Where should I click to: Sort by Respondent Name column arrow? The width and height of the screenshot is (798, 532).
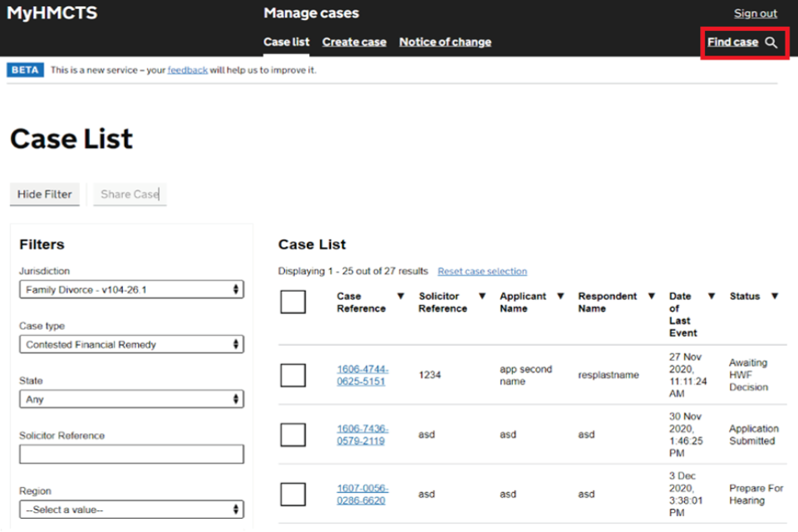tap(651, 297)
